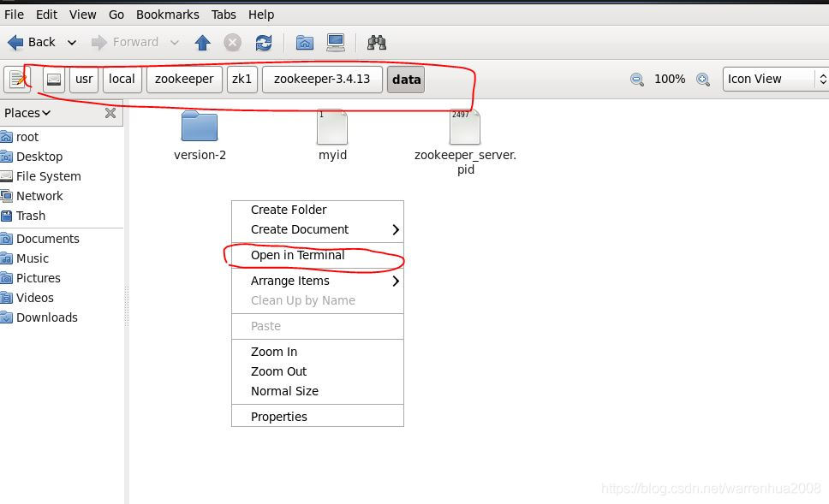Click the zoom in magnifier icon
829x504 pixels.
tap(703, 80)
